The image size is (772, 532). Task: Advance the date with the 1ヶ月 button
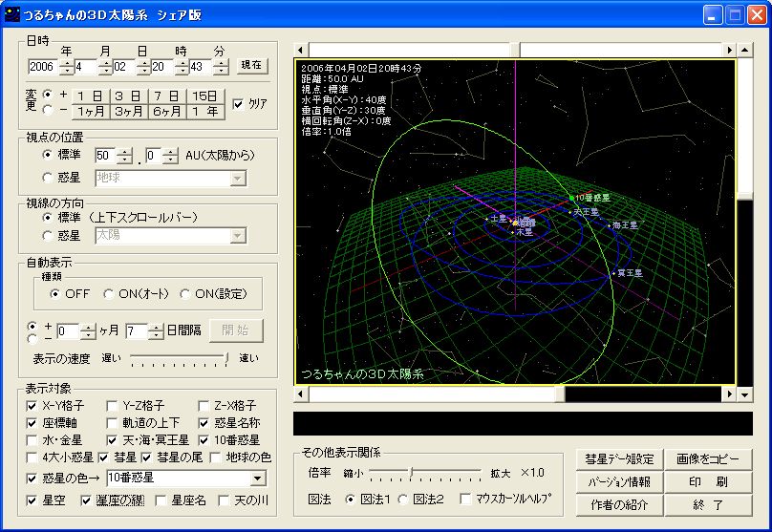pos(90,111)
